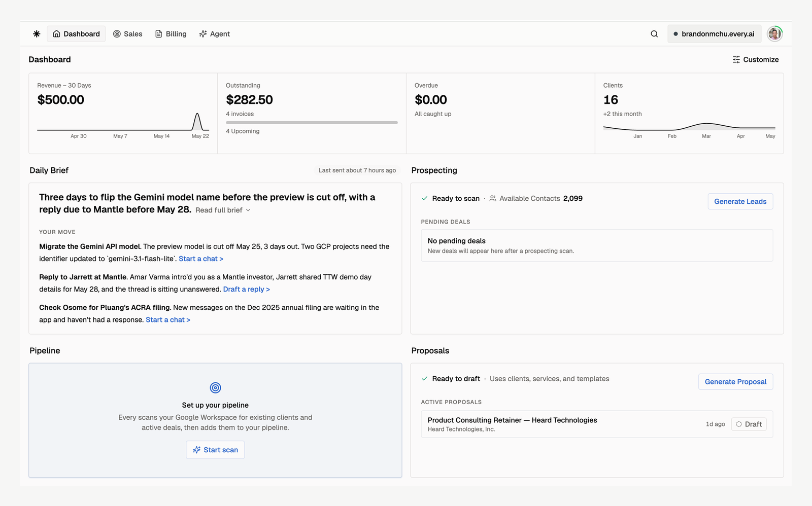Click Last sent about 7 hours ago
The width and height of the screenshot is (812, 506).
coord(357,170)
